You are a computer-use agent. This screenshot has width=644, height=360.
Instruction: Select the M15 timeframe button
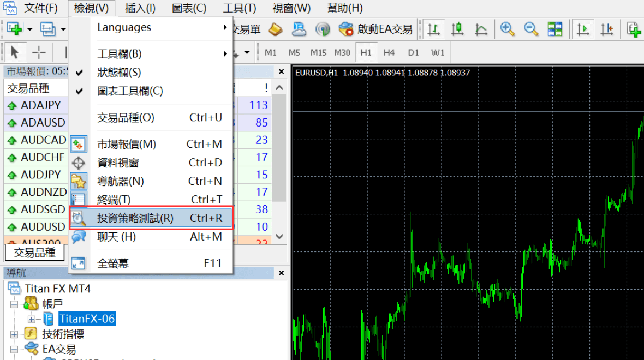[318, 53]
